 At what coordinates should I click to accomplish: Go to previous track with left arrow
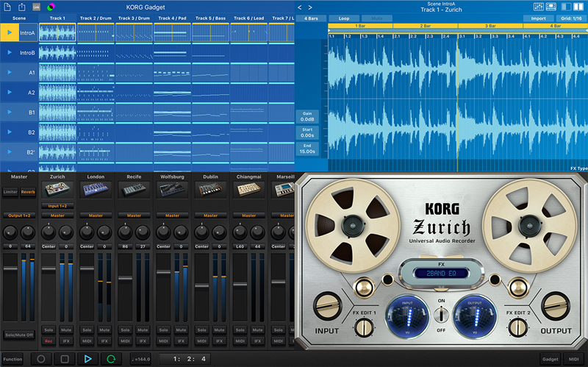click(x=300, y=7)
